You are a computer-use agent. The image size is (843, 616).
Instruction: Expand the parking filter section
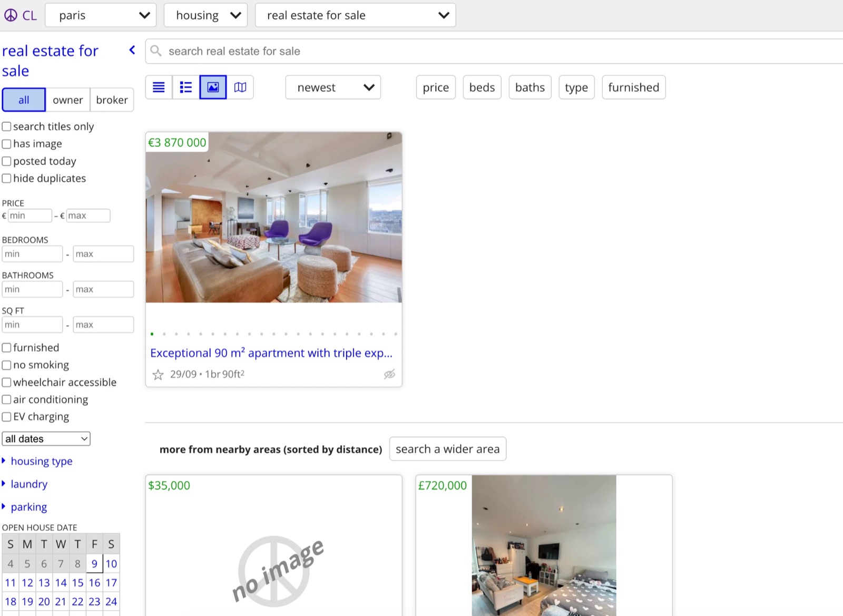pyautogui.click(x=25, y=507)
